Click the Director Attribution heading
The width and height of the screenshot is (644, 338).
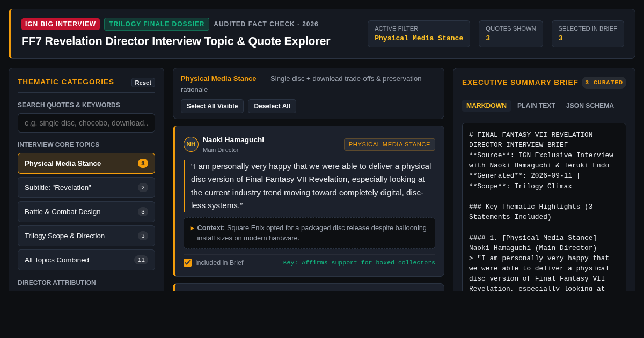coord(57,283)
